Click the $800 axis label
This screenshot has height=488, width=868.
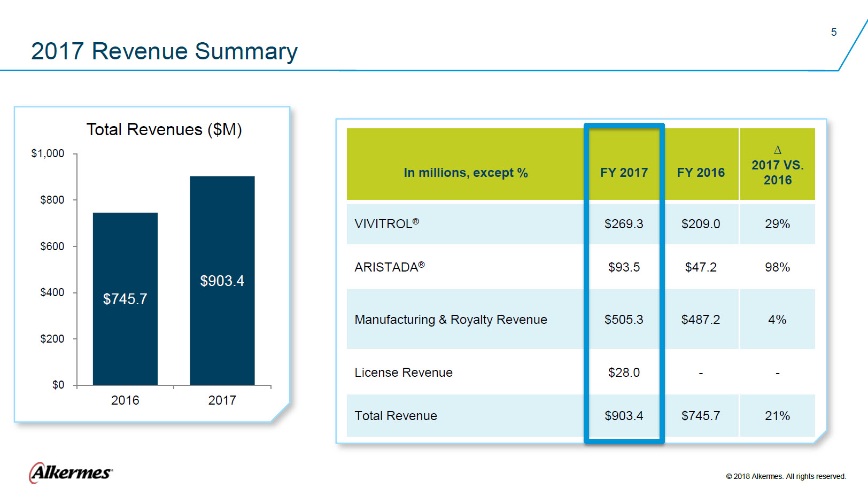coord(52,200)
